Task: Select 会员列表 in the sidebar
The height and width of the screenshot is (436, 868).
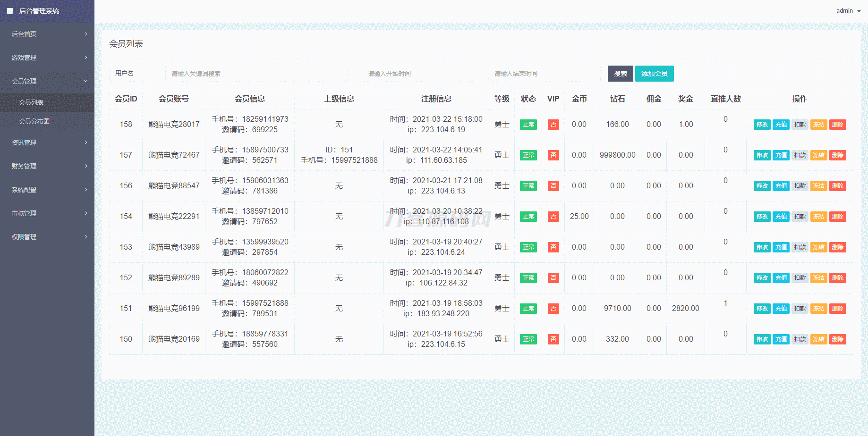Action: 31,102
